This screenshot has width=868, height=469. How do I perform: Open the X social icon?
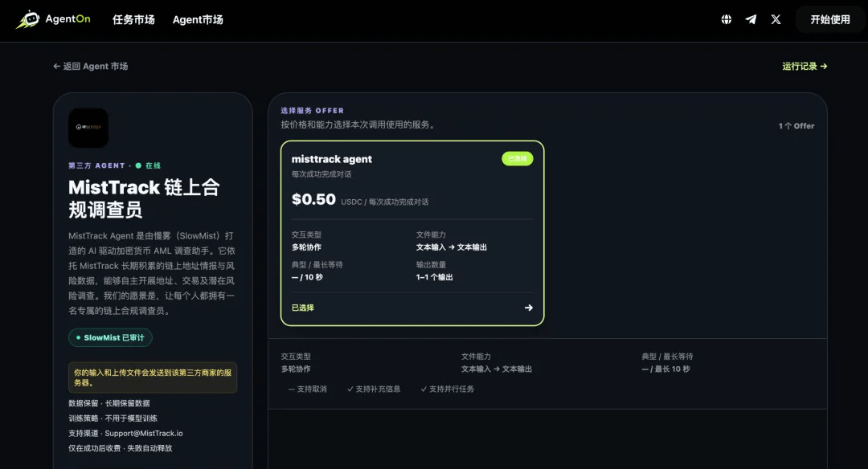pos(776,19)
